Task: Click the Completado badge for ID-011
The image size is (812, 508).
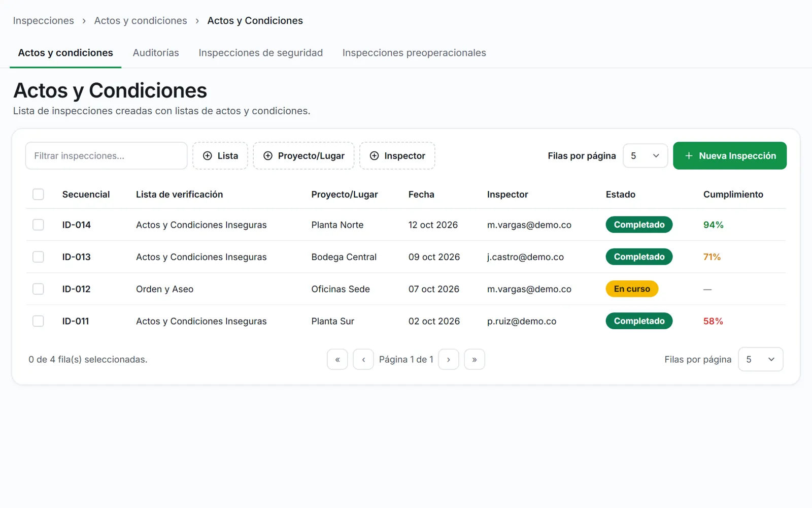Action: 639,321
